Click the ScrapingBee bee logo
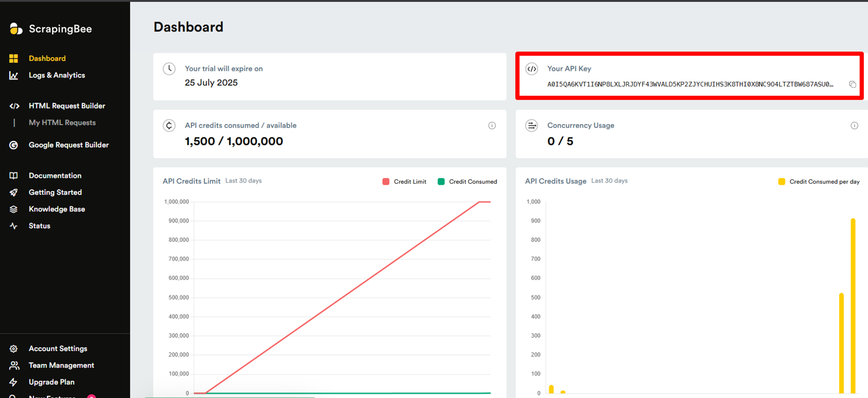 click(16, 28)
